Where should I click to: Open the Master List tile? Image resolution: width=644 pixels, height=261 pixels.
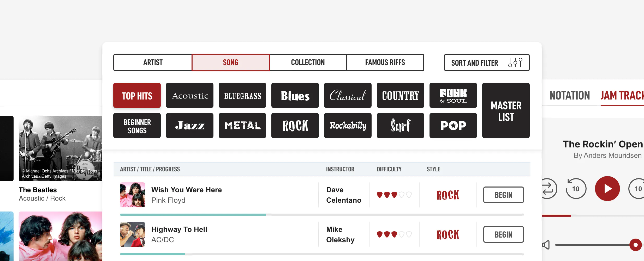506,110
